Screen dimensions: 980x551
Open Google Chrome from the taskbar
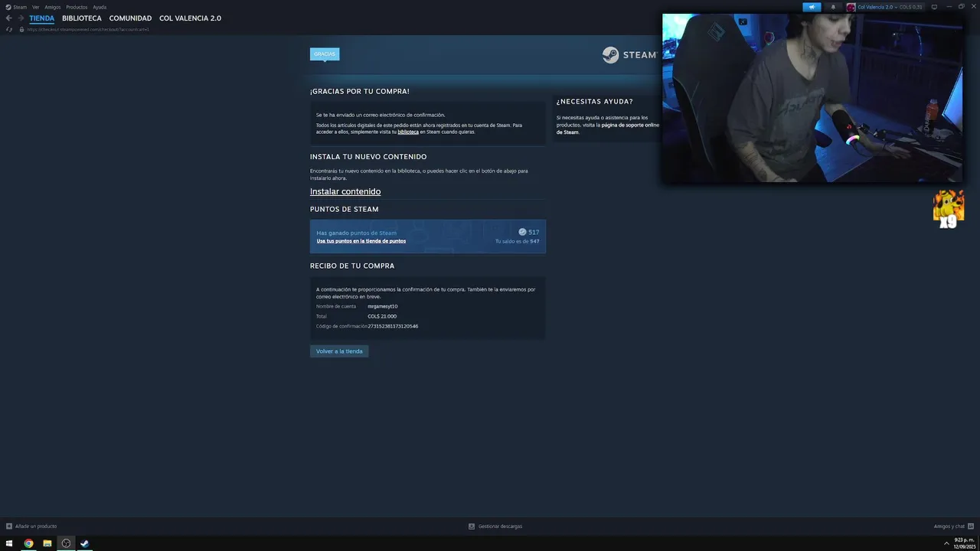[x=28, y=543]
